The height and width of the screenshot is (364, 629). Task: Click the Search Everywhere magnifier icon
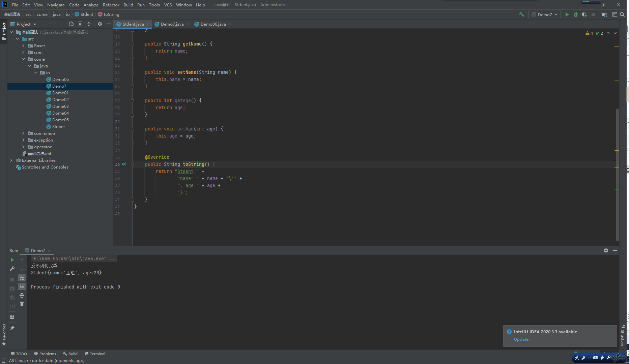[622, 14]
